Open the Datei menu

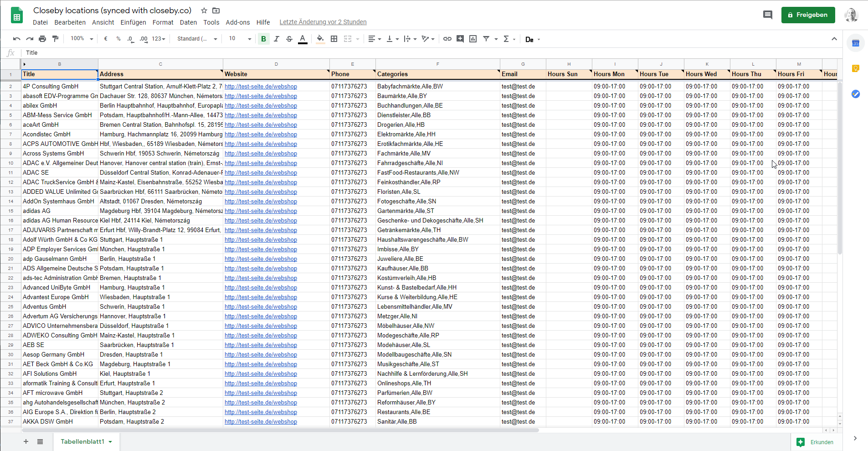(x=40, y=22)
